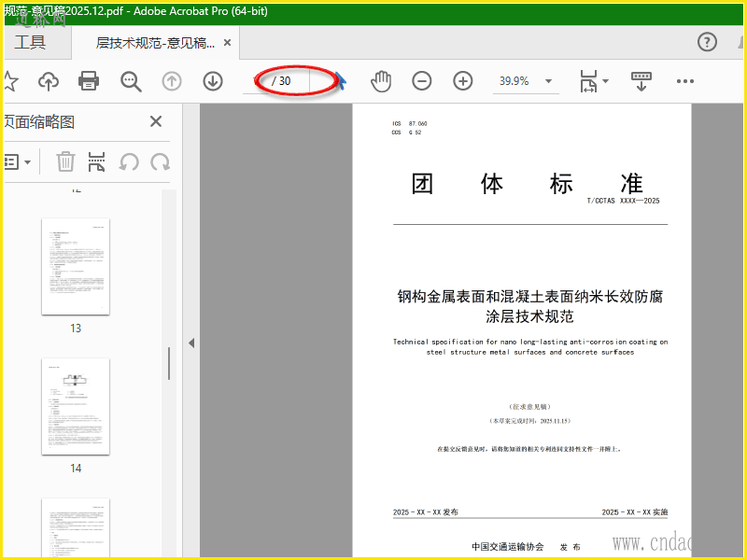This screenshot has height=560, width=747.
Task: Select the arrow selection tool
Action: [x=340, y=81]
